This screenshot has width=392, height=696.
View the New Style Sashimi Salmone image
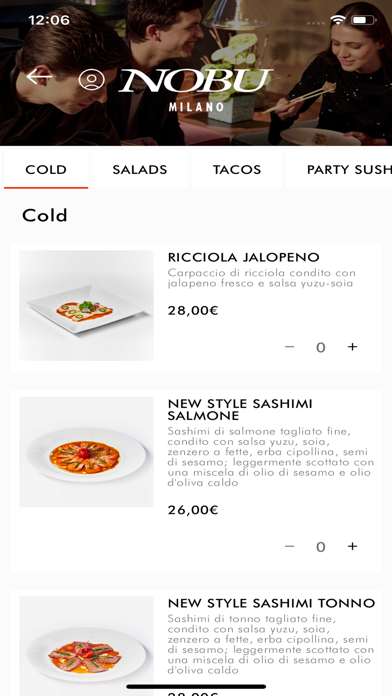click(x=86, y=452)
